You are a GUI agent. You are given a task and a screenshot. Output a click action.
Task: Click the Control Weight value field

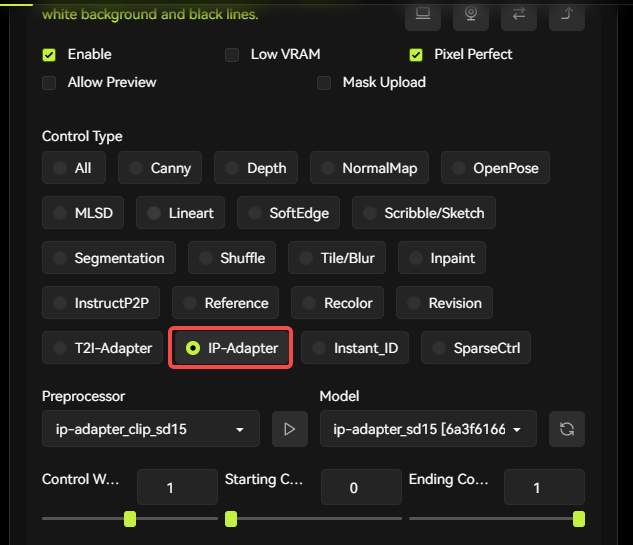178,487
